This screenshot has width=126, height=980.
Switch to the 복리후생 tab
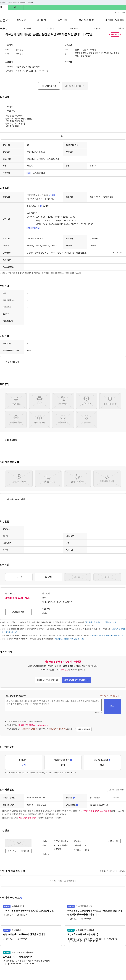pos(74,29)
